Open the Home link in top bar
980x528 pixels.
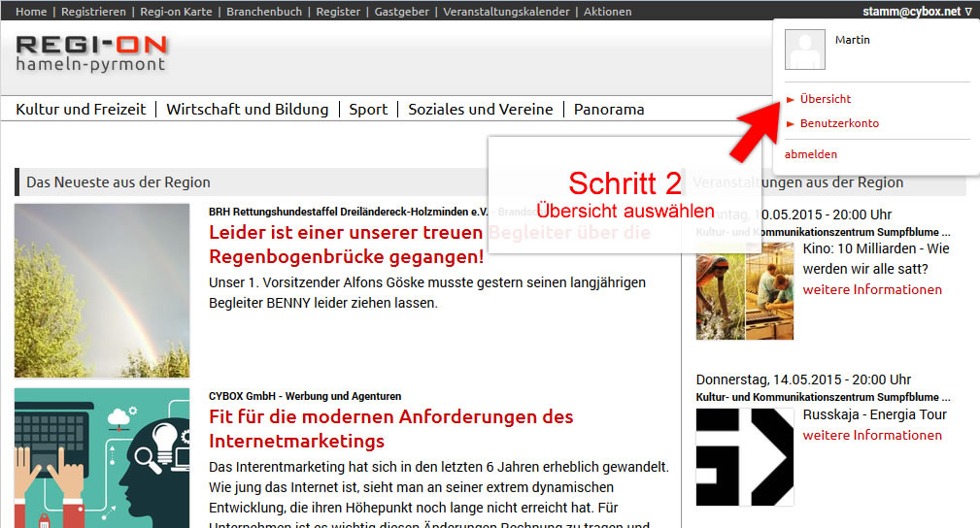pos(31,12)
